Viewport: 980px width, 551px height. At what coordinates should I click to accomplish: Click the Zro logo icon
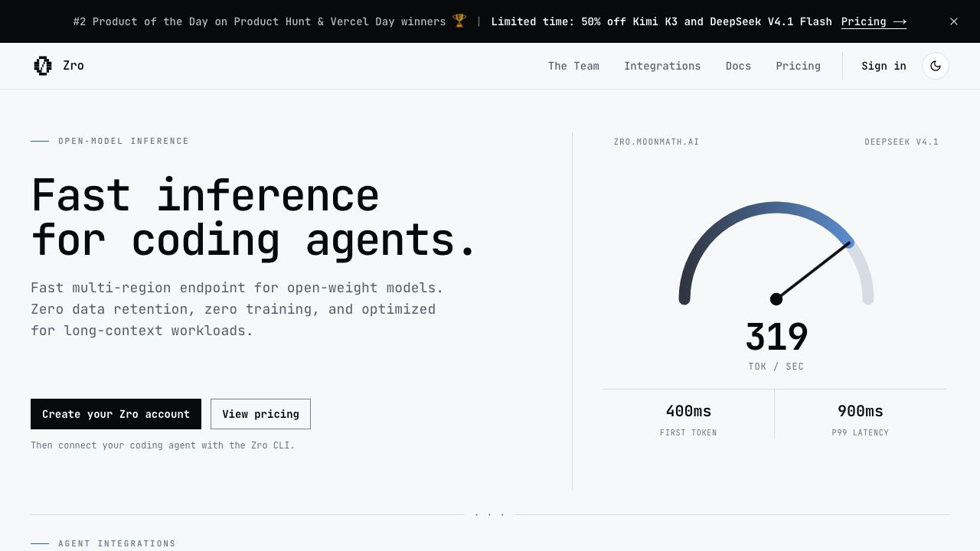pyautogui.click(x=43, y=66)
